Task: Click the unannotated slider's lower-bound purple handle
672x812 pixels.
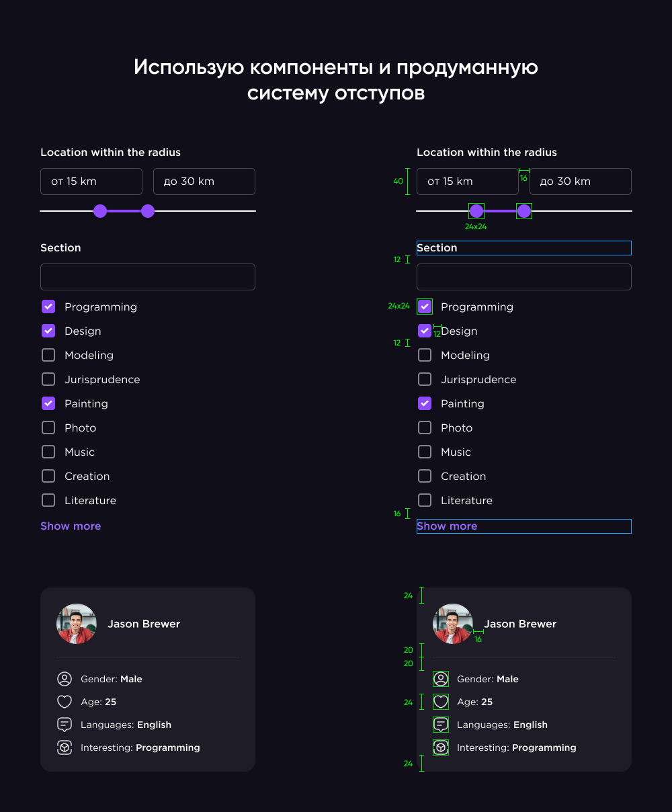Action: click(x=100, y=211)
